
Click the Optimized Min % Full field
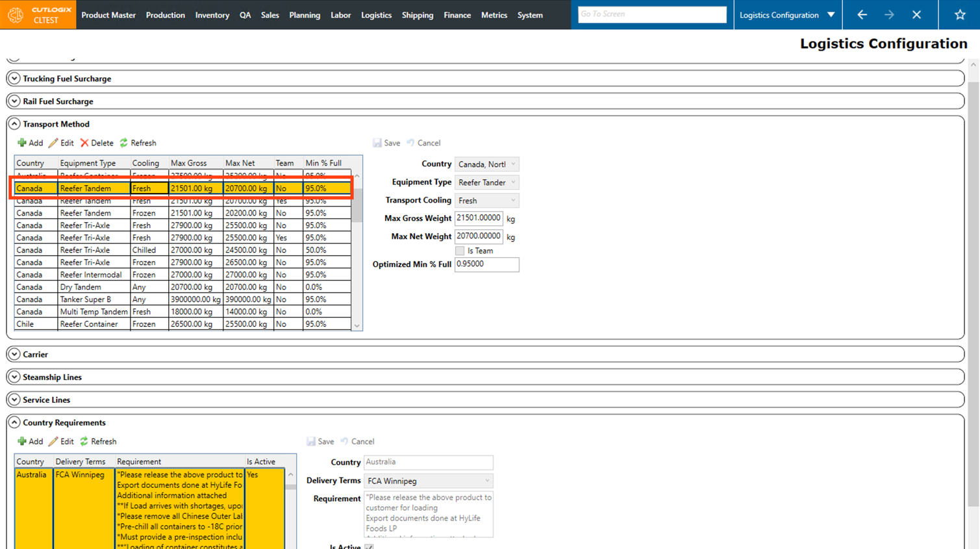(486, 264)
